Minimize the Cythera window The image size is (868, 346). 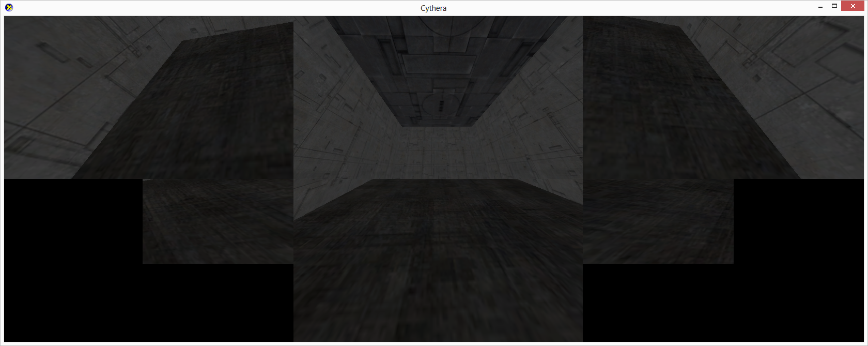(x=820, y=6)
